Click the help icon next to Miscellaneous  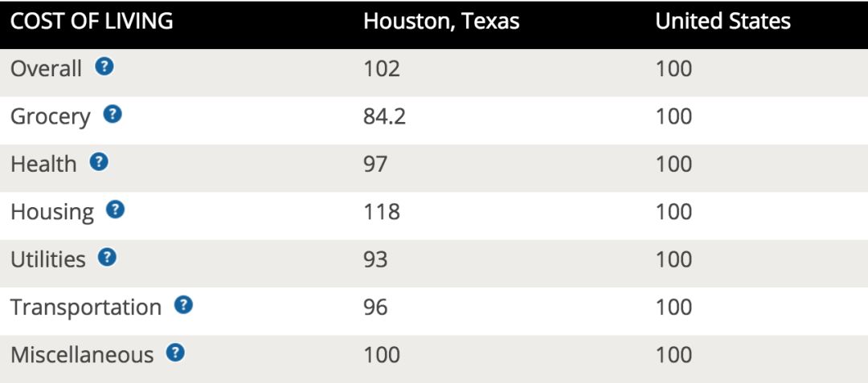click(175, 352)
